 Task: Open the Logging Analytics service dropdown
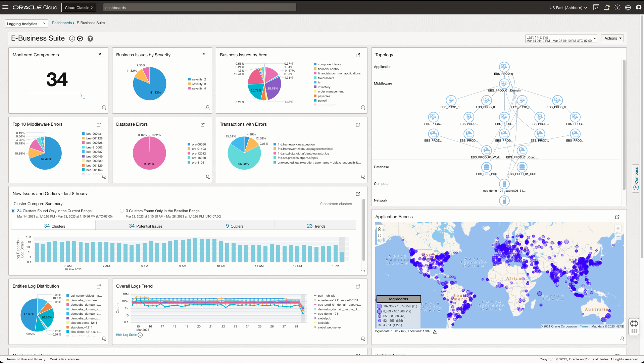coord(26,23)
